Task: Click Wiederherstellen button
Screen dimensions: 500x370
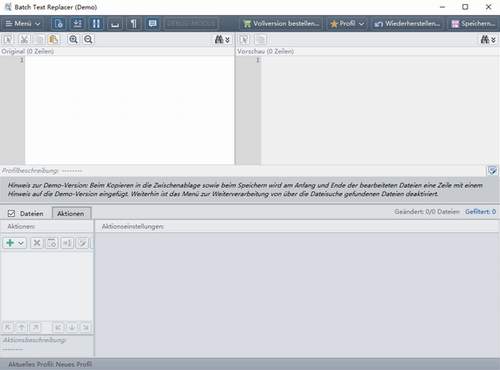Action: pos(407,24)
